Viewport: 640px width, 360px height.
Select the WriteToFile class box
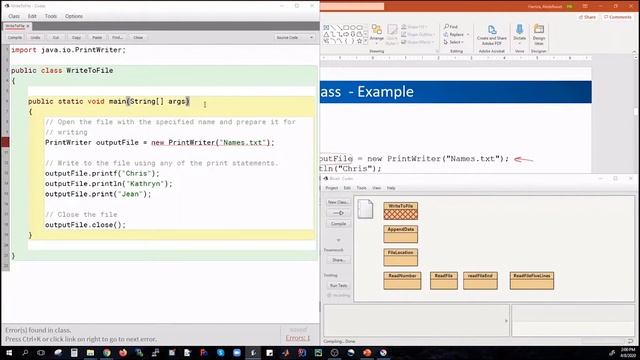point(400,211)
